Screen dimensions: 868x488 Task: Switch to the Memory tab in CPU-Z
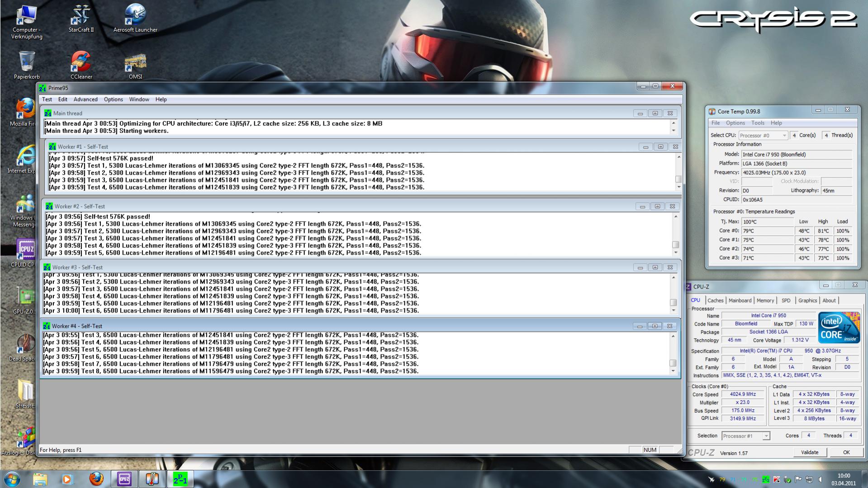(765, 300)
